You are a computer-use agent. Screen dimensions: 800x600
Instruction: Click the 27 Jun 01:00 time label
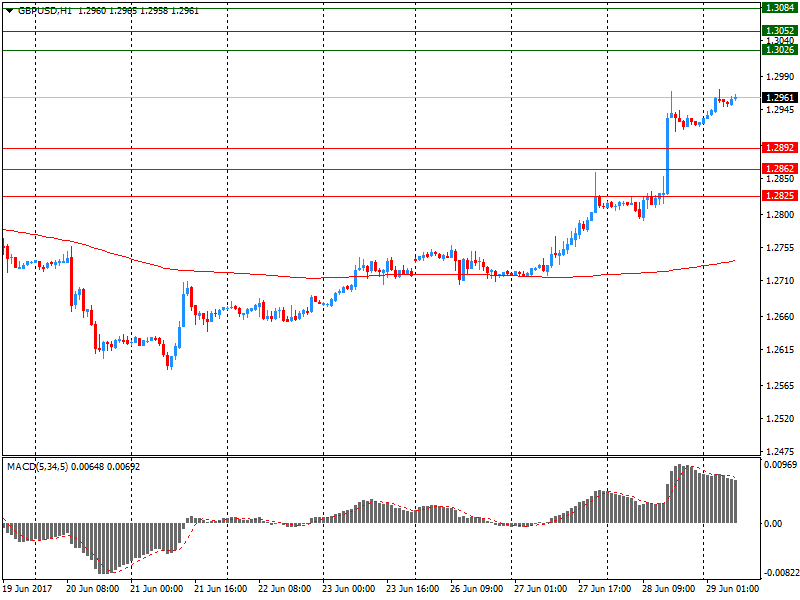point(540,588)
